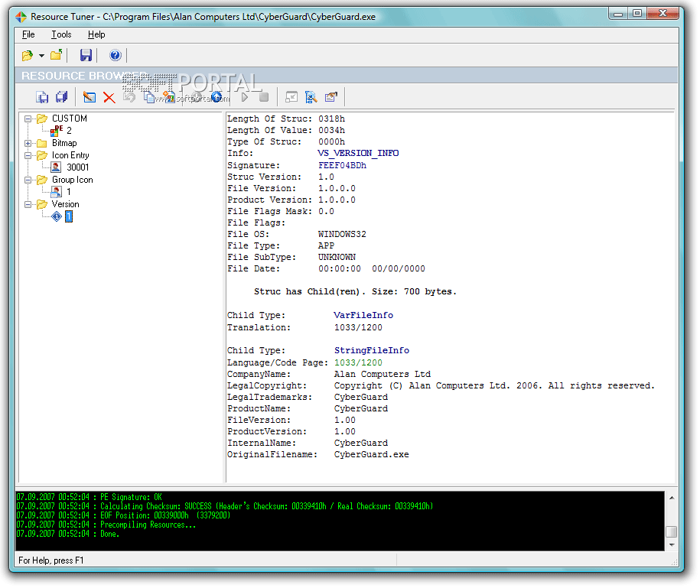Click the blue floppy Save icon
700x588 pixels.
point(86,55)
